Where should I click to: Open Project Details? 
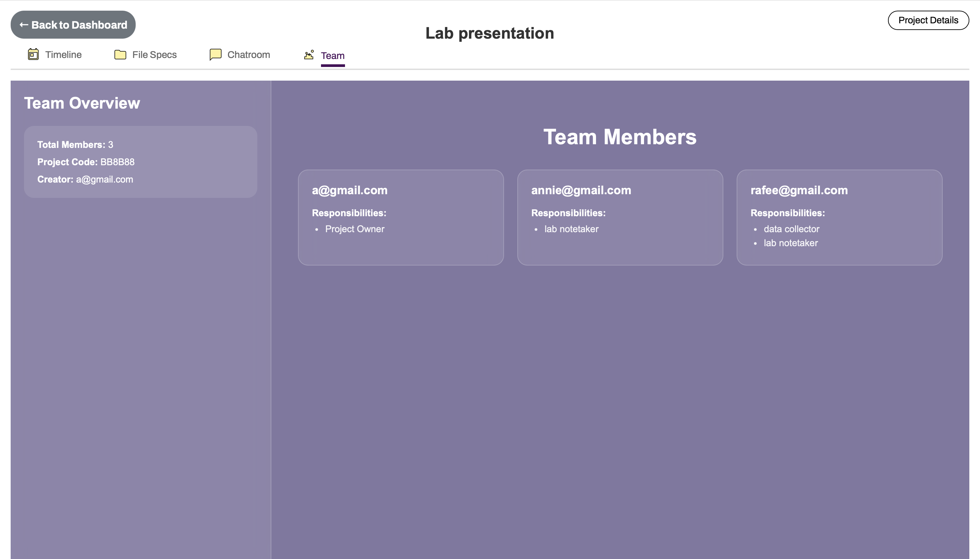tap(928, 20)
